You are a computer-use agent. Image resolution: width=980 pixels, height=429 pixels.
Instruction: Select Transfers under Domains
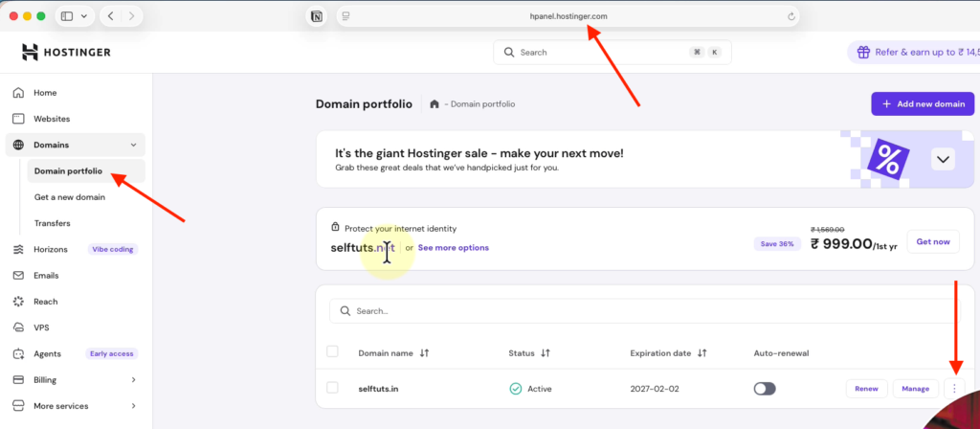[x=52, y=223]
